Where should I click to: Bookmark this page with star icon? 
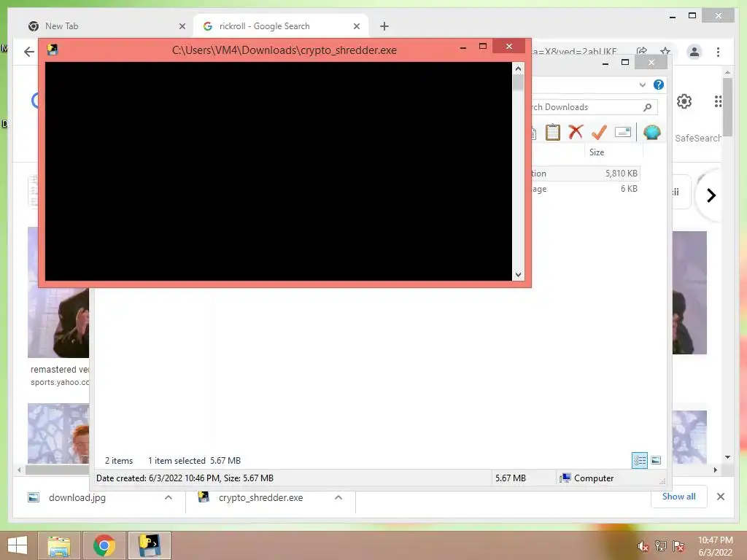click(x=665, y=52)
